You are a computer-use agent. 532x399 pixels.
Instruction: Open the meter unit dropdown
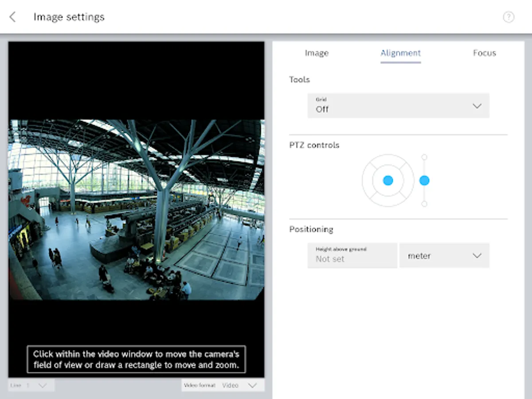444,255
